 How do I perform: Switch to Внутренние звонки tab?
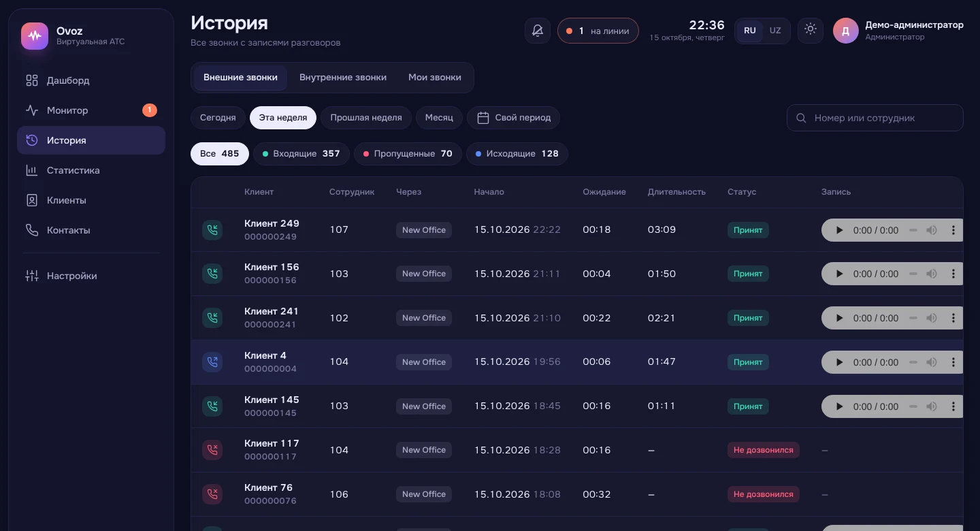click(343, 78)
